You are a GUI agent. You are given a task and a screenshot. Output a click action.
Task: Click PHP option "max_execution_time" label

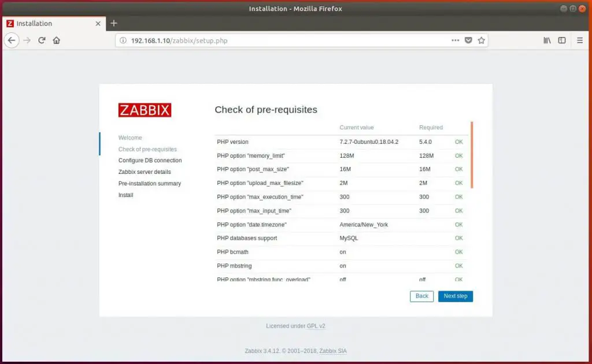[x=260, y=197]
